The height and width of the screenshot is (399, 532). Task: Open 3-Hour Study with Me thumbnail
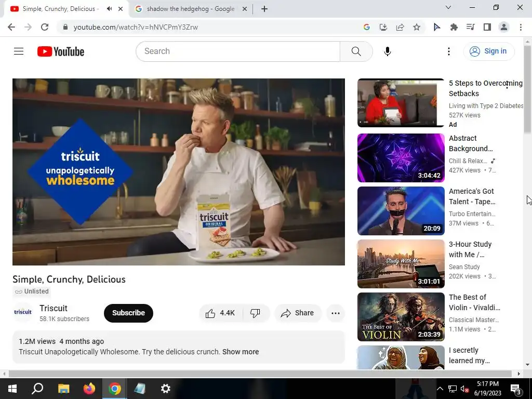pos(401,263)
